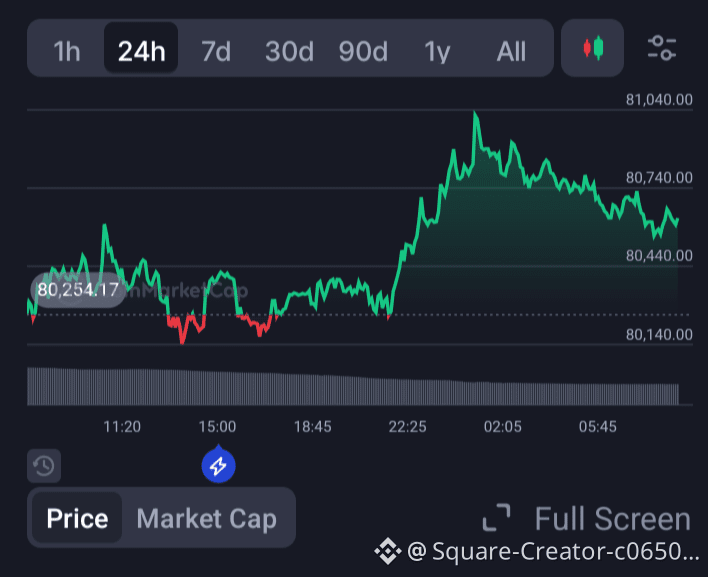Screen dimensions: 708x577
Task: Switch chart to 1h timeframe
Action: click(x=67, y=51)
